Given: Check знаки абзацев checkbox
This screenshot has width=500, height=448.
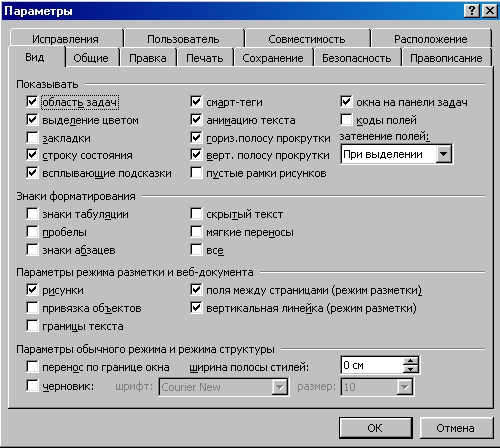Looking at the screenshot, I should (x=32, y=249).
